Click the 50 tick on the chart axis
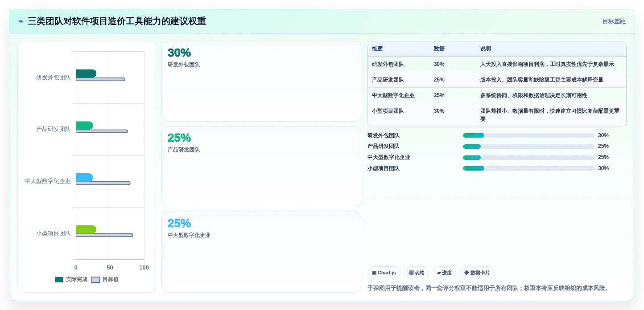The width and height of the screenshot is (644, 310). [110, 268]
